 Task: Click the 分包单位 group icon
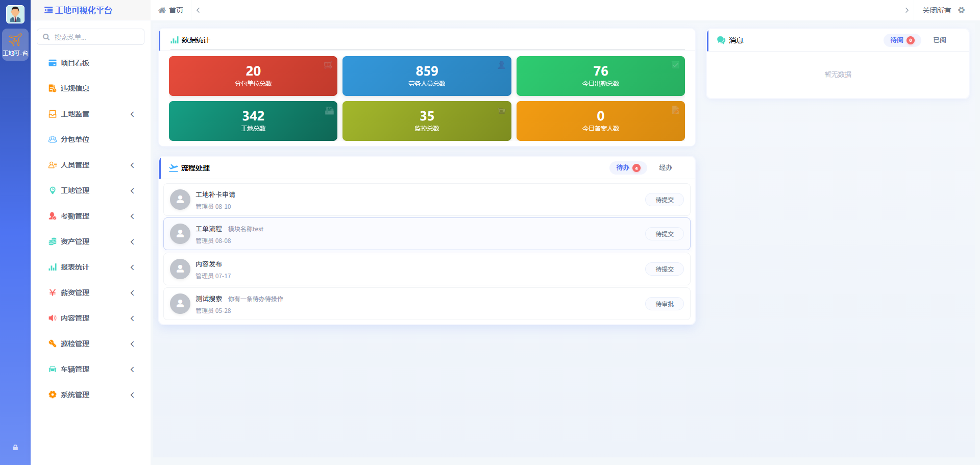[x=53, y=139]
